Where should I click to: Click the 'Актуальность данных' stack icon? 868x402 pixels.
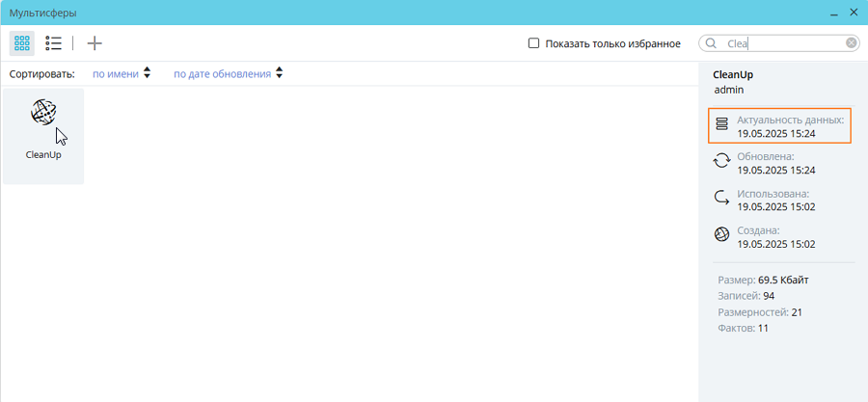[x=721, y=125]
